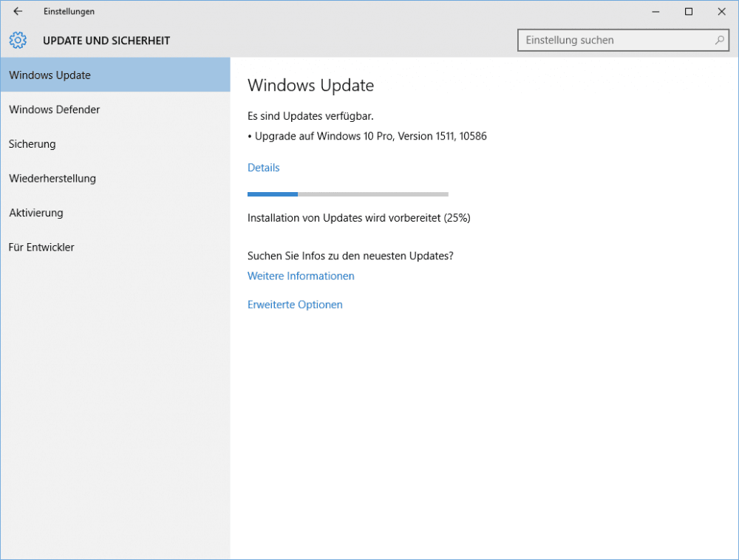
Task: Maximize the Einstellungen window
Action: click(689, 11)
